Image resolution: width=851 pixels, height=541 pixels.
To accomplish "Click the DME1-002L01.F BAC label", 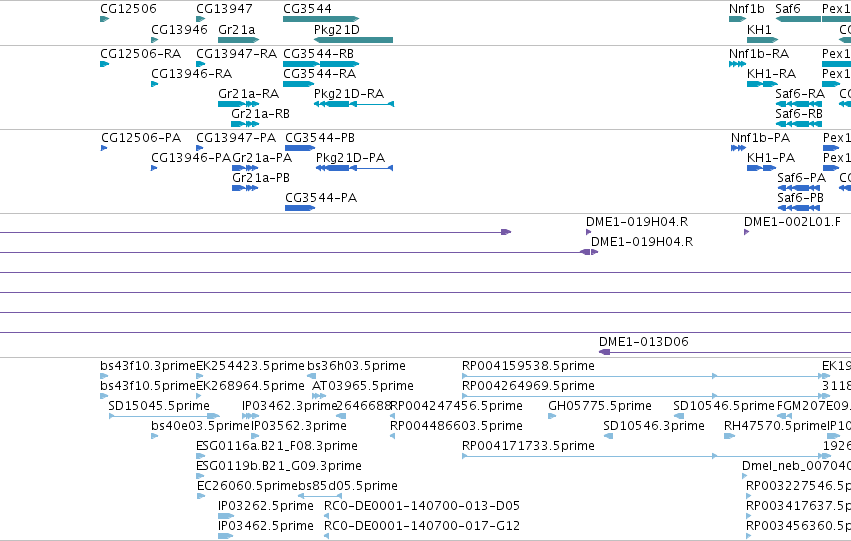I will 792,222.
